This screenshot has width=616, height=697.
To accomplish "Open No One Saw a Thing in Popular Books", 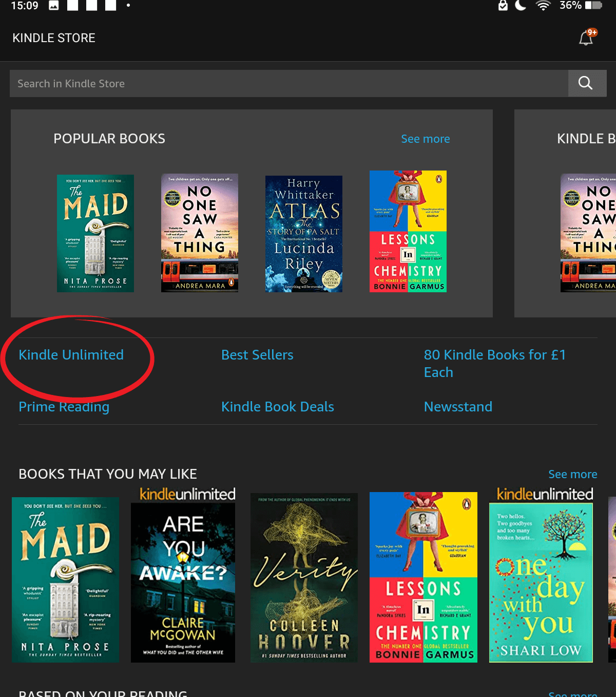I will tap(200, 233).
